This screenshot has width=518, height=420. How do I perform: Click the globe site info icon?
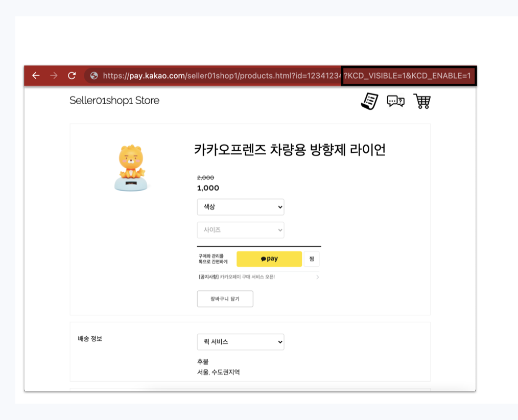(94, 76)
